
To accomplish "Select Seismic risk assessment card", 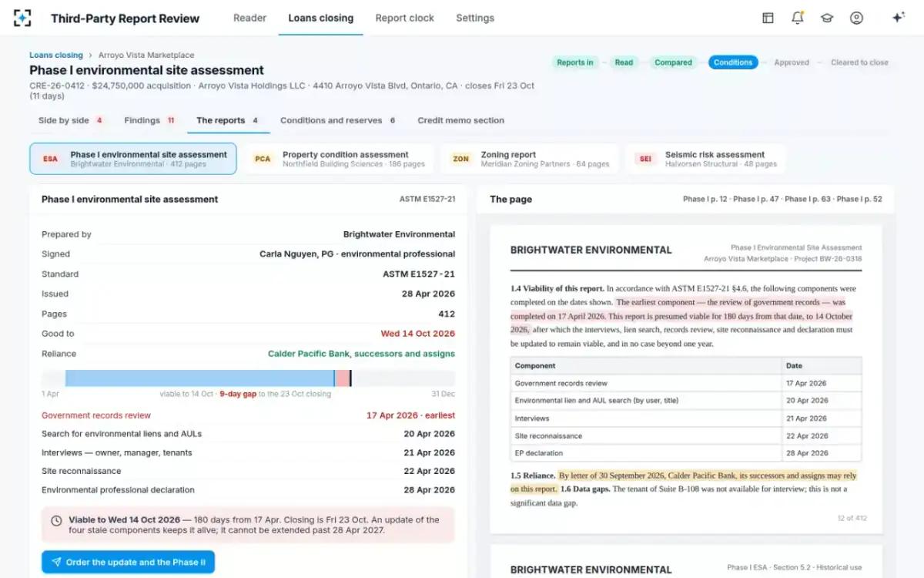I will pyautogui.click(x=705, y=159).
